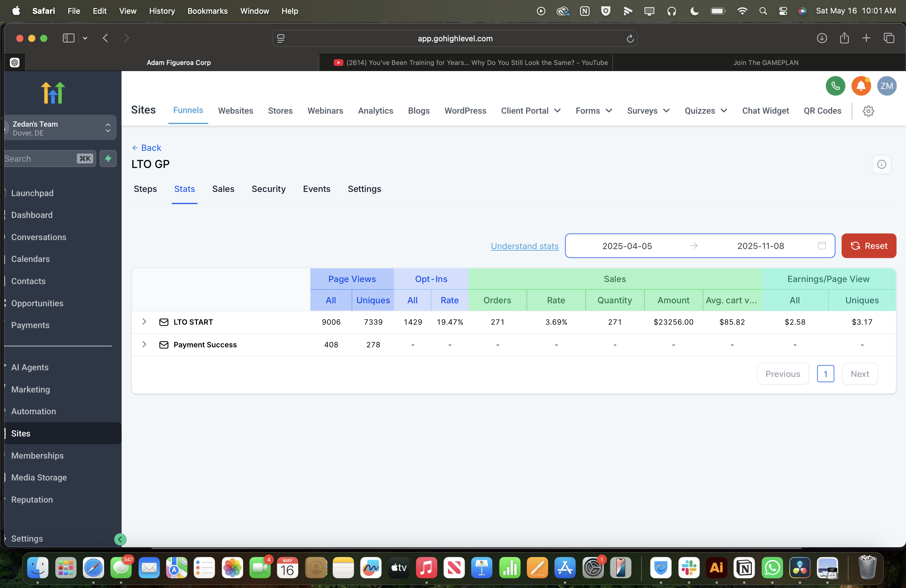This screenshot has width=906, height=588.
Task: Click the $23256.00 amount cell
Action: click(x=674, y=322)
